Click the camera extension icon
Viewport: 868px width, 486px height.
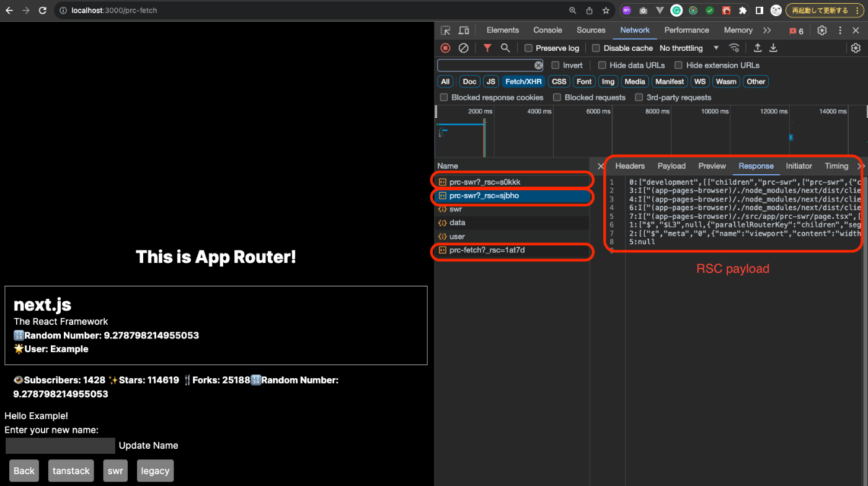pyautogui.click(x=644, y=11)
